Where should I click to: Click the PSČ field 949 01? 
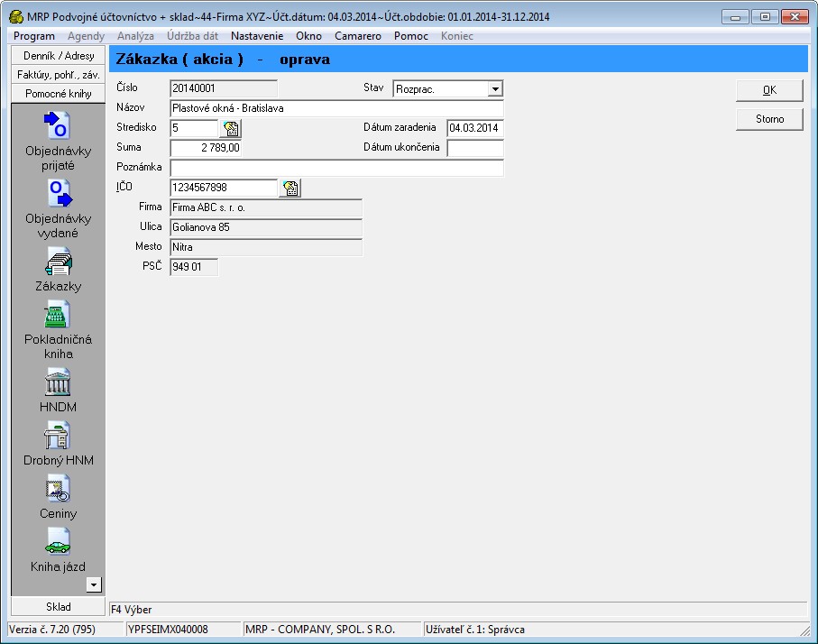coord(194,267)
